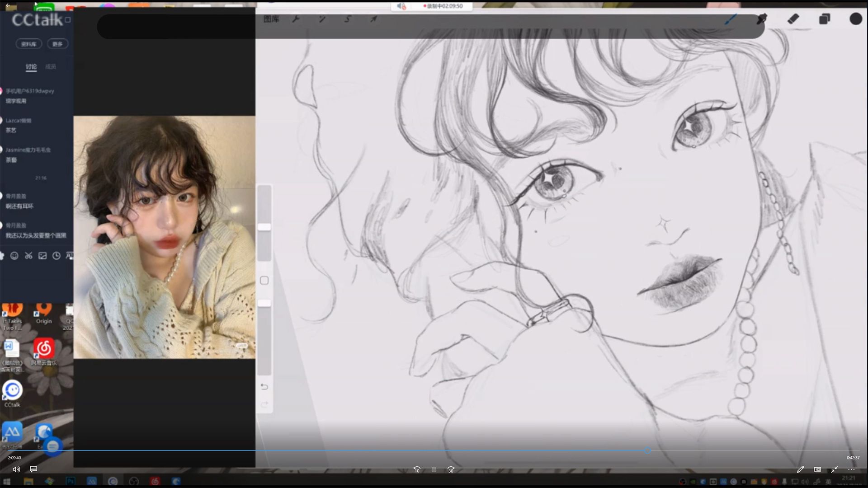Pause the video playback
This screenshot has height=488, width=868.
(434, 469)
